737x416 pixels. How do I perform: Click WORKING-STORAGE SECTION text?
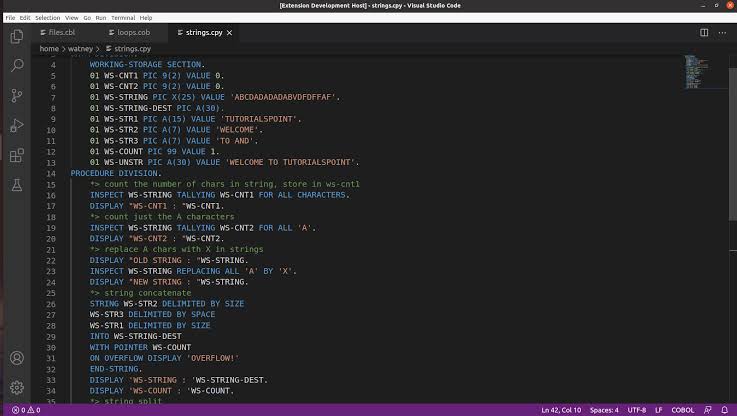pos(148,64)
